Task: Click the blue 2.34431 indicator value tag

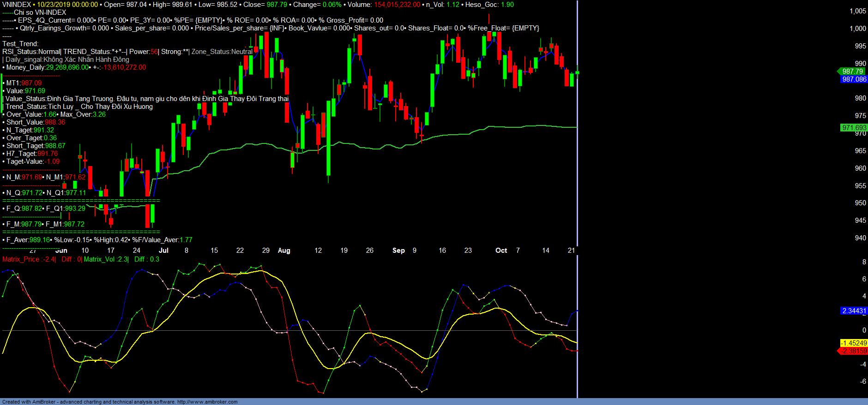Action: (854, 311)
